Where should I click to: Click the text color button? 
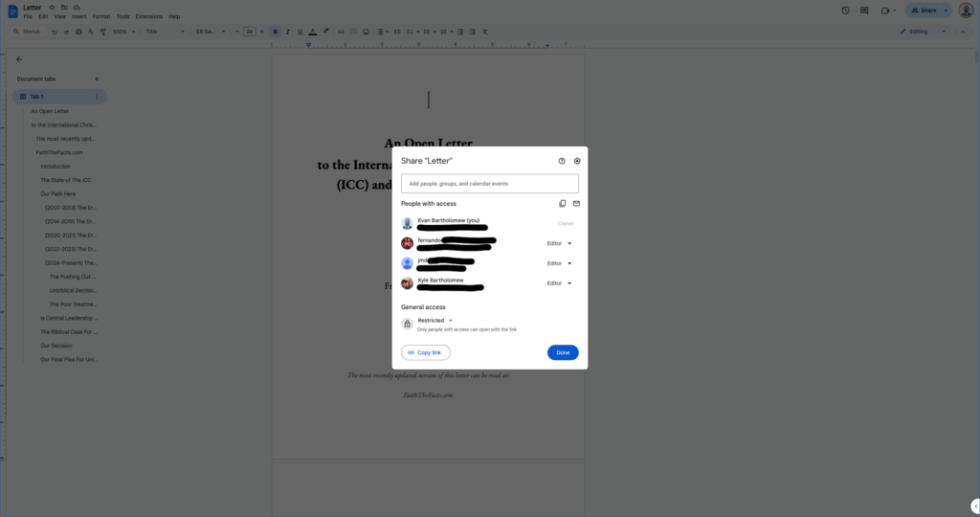click(313, 32)
